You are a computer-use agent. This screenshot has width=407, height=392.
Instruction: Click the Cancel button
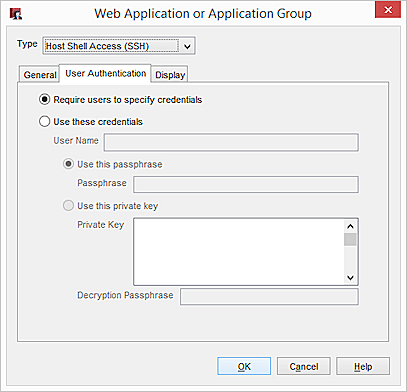pos(304,366)
